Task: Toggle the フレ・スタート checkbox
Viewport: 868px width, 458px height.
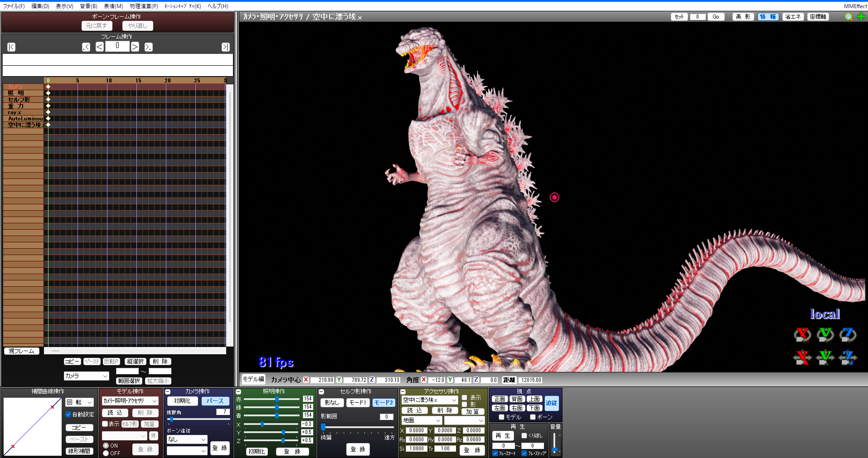Action: (x=495, y=453)
